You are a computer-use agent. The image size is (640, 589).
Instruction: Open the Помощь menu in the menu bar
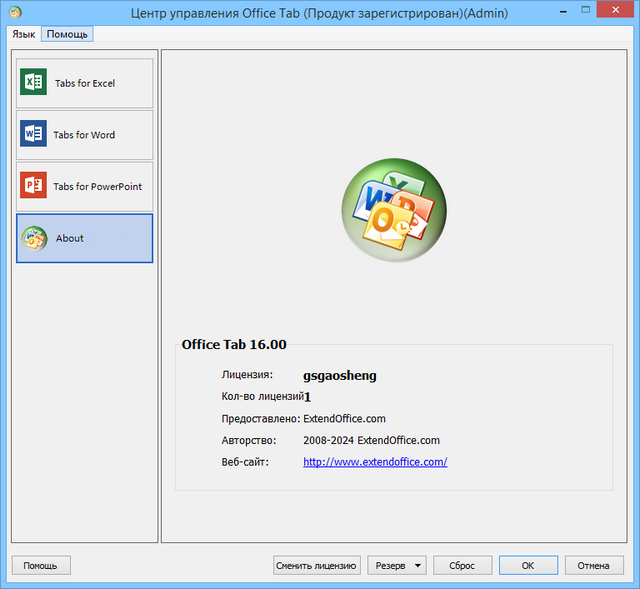[67, 34]
